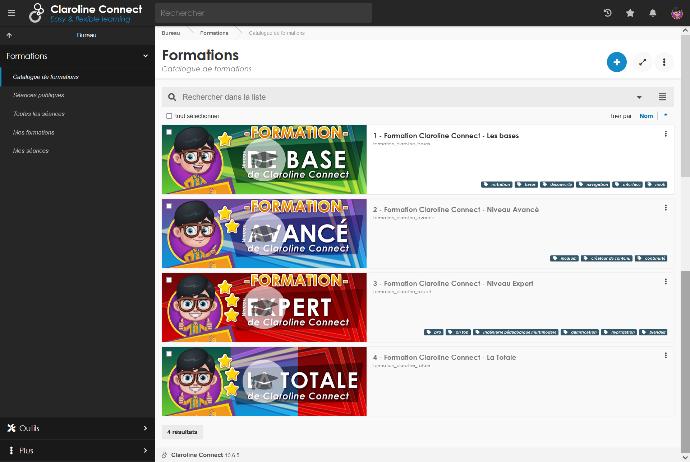Click the 4 résultats count label
Viewport: 690px width, 462px height.
(182, 432)
